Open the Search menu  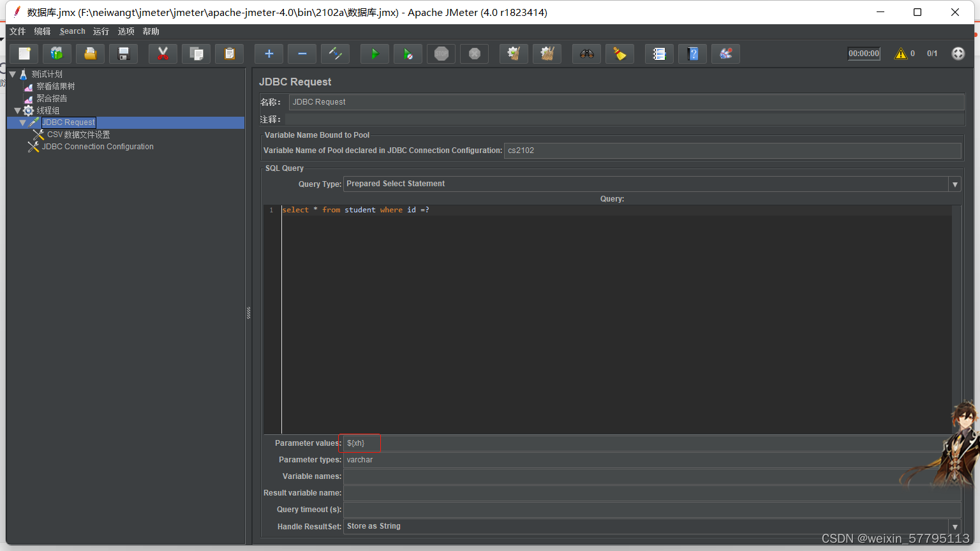[x=72, y=31]
